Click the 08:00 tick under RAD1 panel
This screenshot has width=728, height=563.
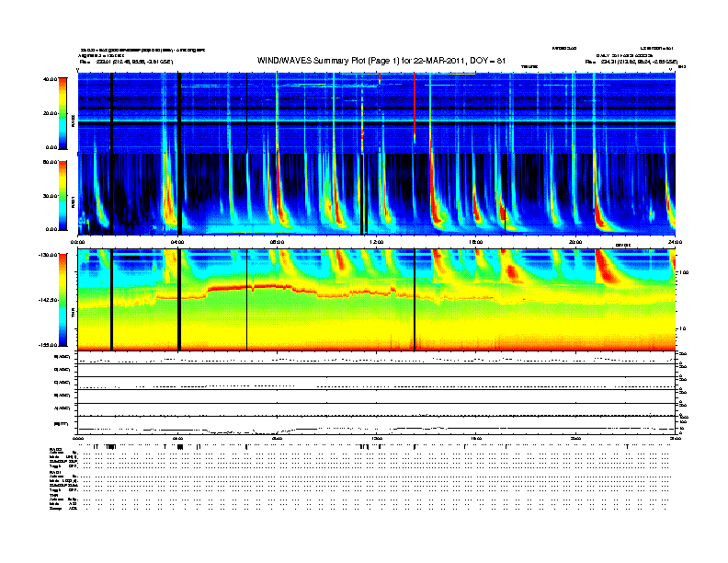[x=277, y=242]
